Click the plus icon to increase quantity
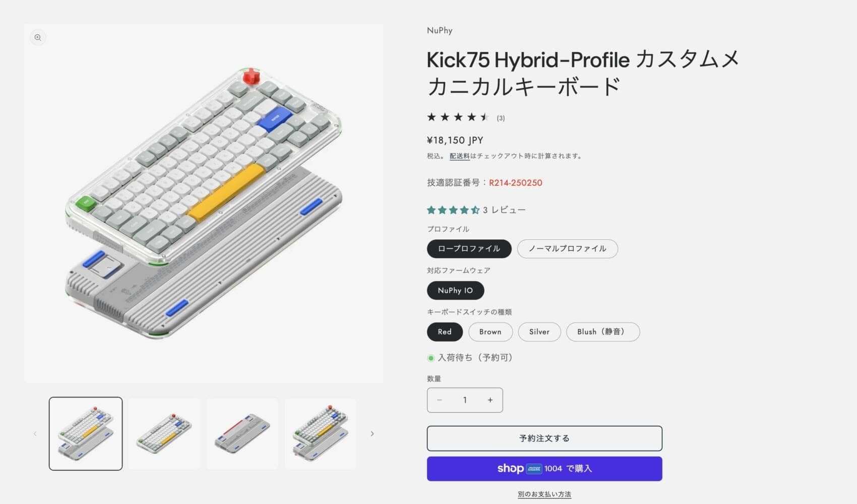This screenshot has width=857, height=504. click(489, 400)
